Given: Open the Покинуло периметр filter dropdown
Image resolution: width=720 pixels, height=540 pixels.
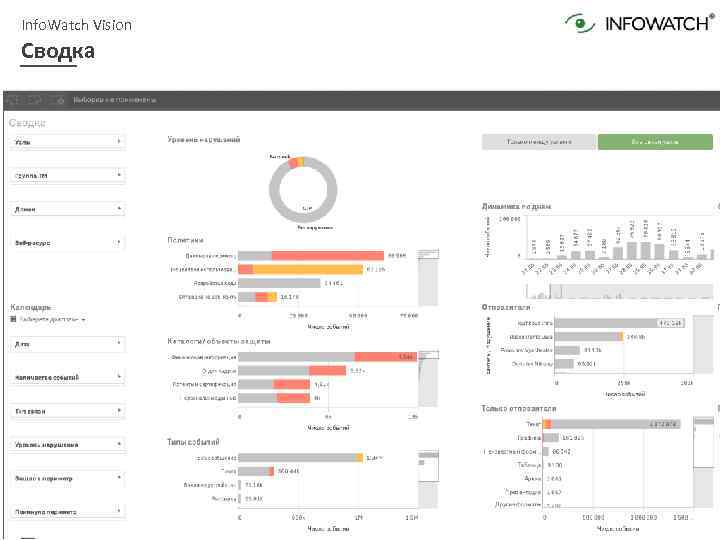Looking at the screenshot, I should pos(68,512).
